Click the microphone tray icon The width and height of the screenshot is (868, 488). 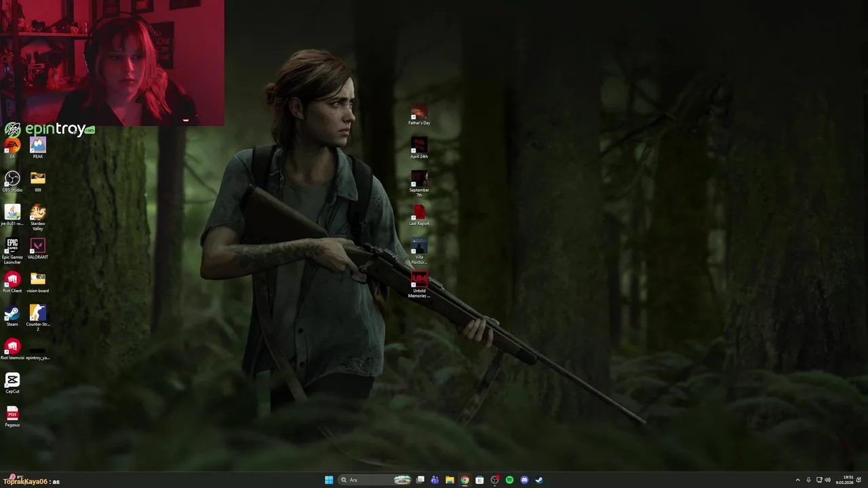[x=808, y=480]
